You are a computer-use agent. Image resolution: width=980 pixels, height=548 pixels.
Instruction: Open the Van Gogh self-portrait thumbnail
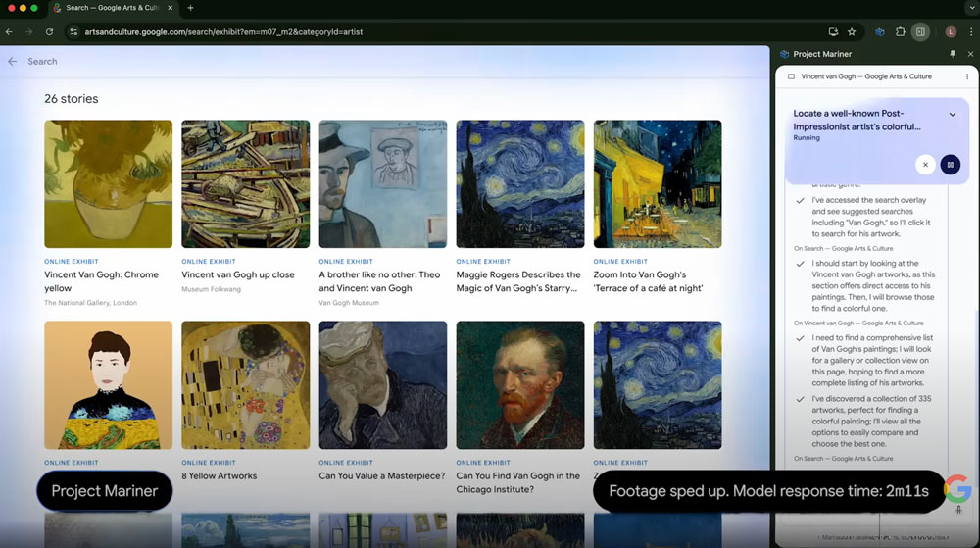tap(520, 385)
